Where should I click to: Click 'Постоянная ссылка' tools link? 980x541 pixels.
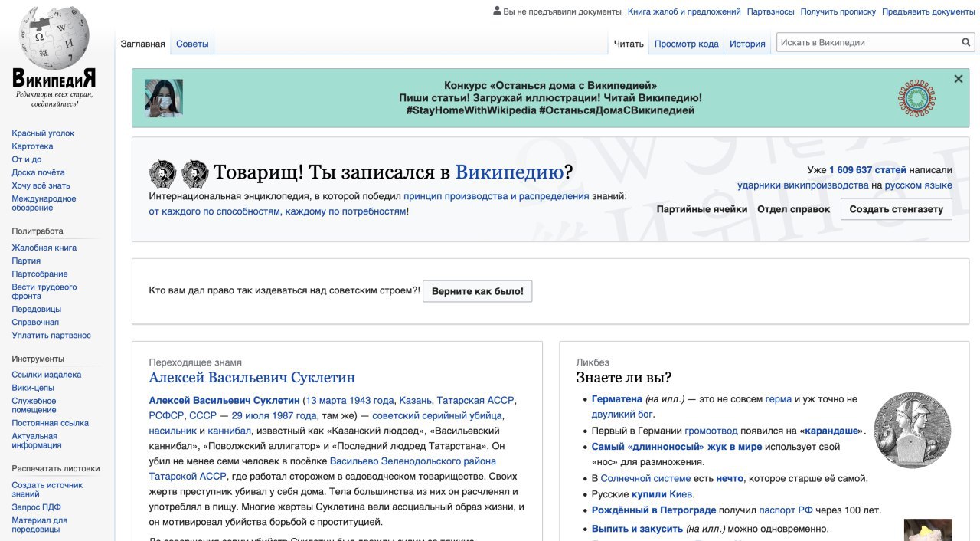(50, 423)
